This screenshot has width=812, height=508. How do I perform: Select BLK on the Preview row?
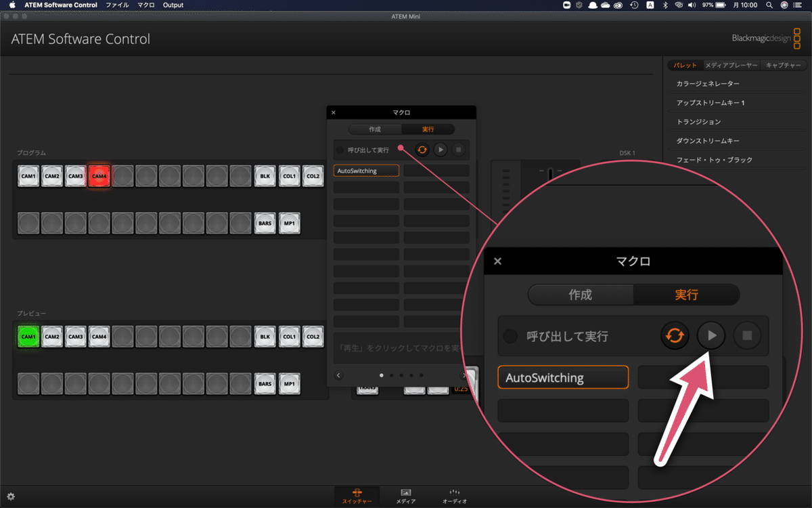coord(265,337)
